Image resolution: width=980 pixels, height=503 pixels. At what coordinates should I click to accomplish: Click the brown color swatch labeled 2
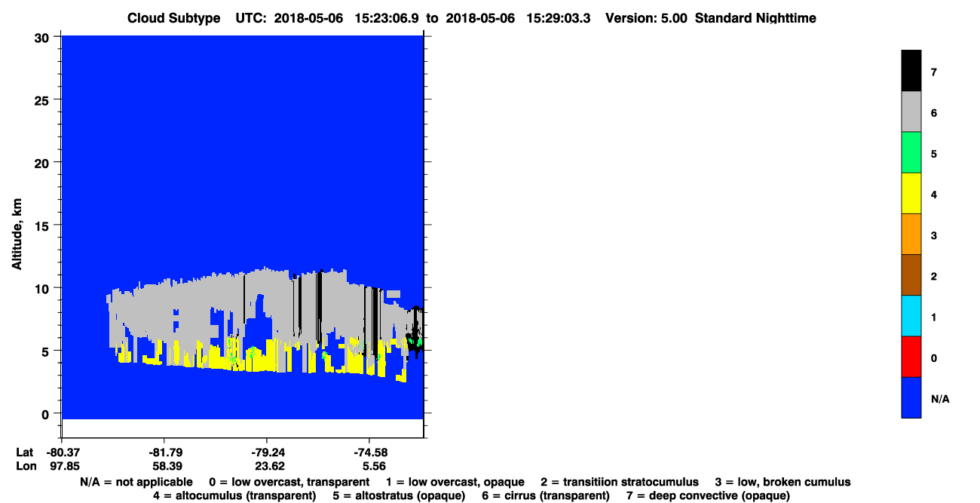pos(911,275)
